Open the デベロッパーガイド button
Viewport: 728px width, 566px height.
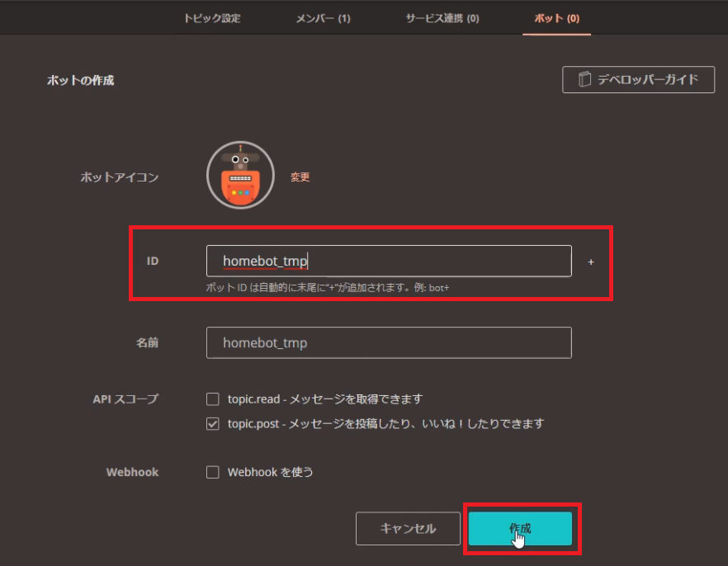pos(638,80)
